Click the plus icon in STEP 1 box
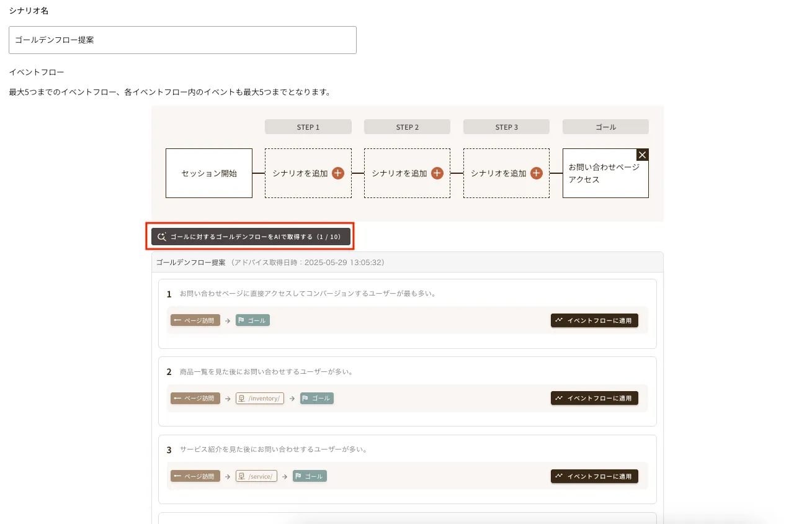 click(x=338, y=173)
